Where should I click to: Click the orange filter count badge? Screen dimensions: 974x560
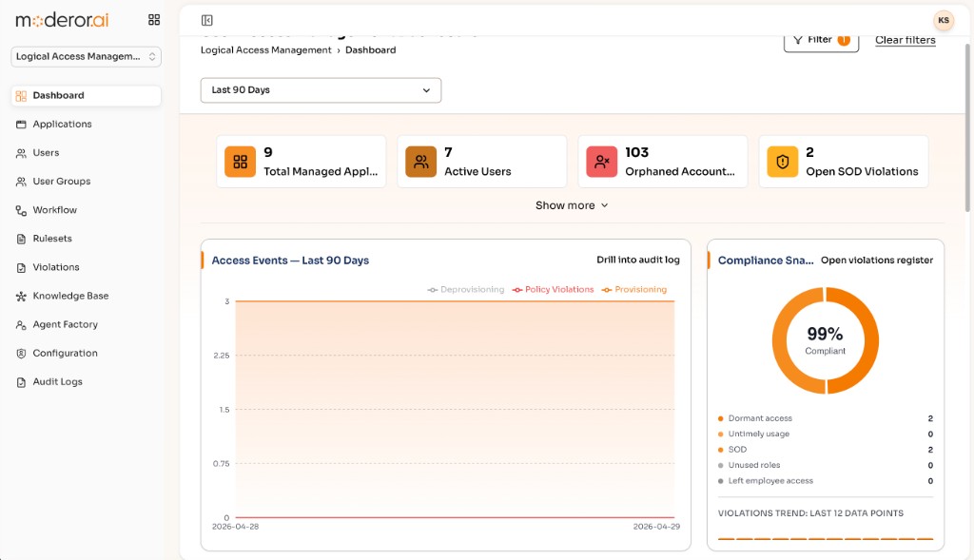tap(844, 40)
